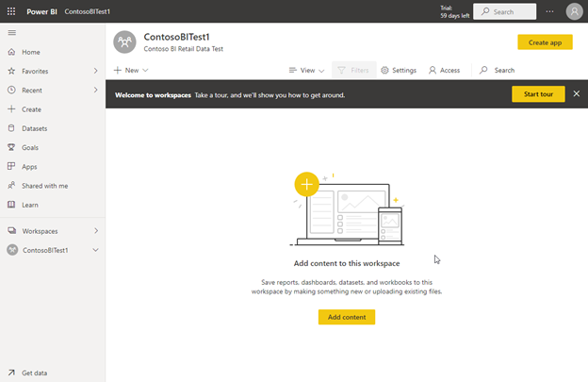Click the Add content to this workspace heading

(x=347, y=263)
